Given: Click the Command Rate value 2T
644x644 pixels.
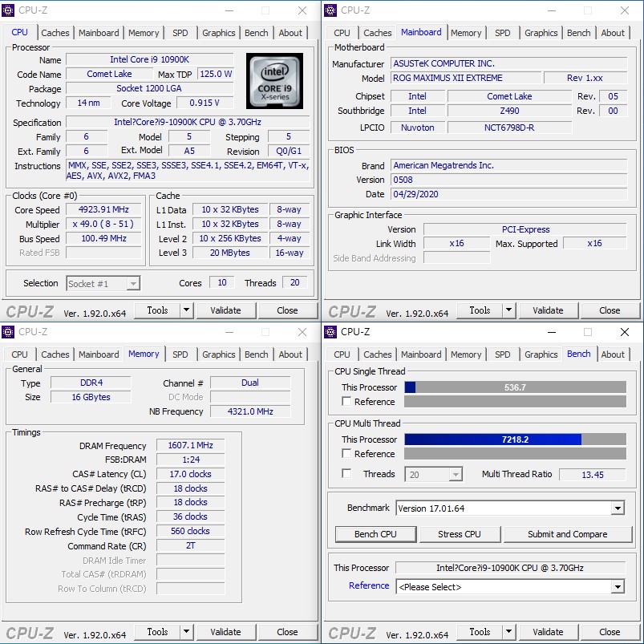Looking at the screenshot, I should pyautogui.click(x=190, y=545).
